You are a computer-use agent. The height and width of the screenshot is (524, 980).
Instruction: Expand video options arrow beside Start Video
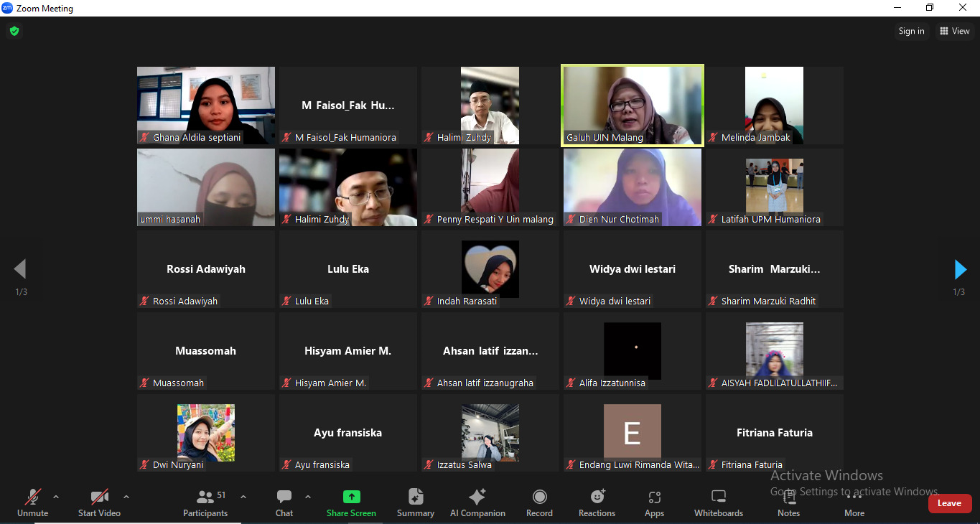pyautogui.click(x=126, y=497)
